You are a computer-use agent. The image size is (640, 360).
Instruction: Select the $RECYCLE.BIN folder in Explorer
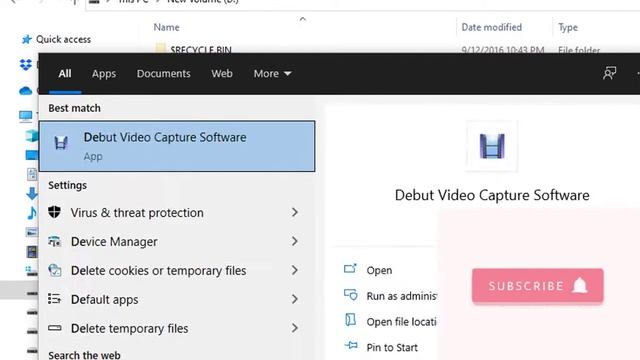(201, 49)
